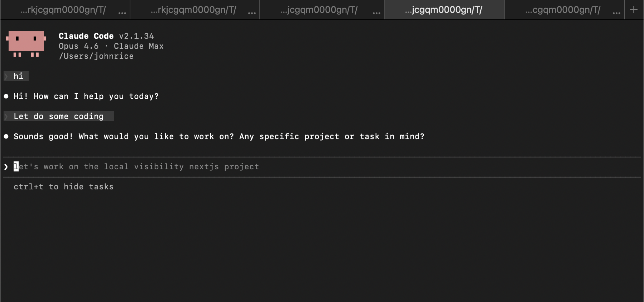The image size is (644, 302).
Task: Focus the message input field
Action: [x=143, y=166]
